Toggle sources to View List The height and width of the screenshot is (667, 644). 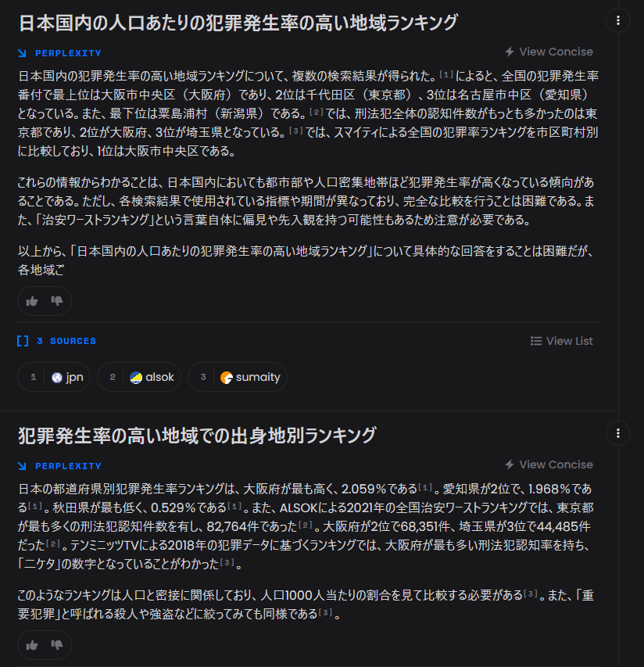(x=561, y=341)
